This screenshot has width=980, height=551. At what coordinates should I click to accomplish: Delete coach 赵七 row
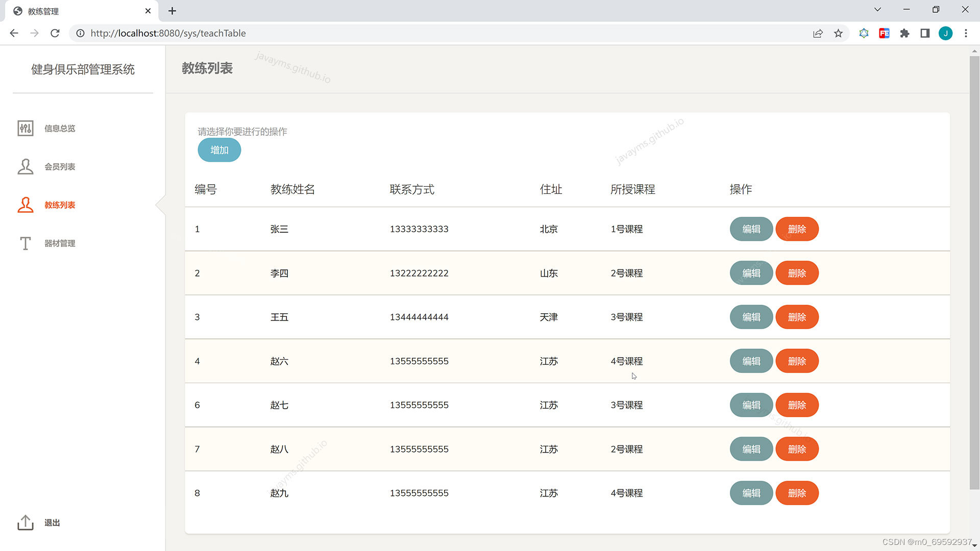[797, 405]
